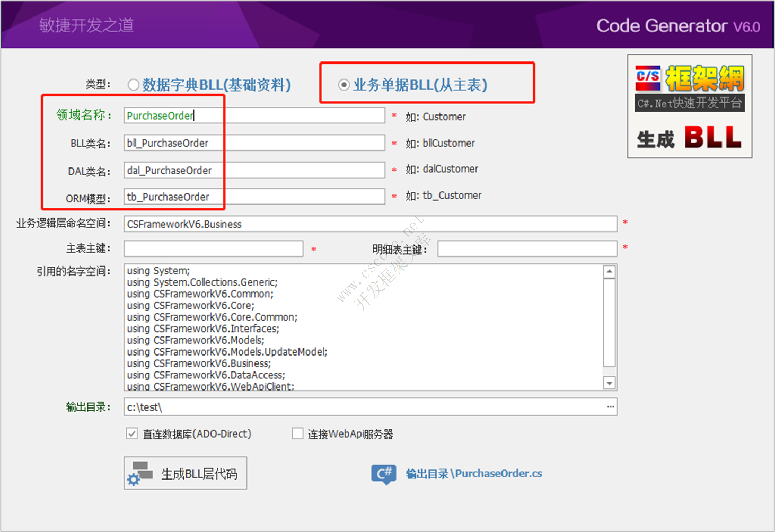
Task: Click 'using CSFrameworkV6.Models.UpdateModel;' line
Action: [x=227, y=352]
